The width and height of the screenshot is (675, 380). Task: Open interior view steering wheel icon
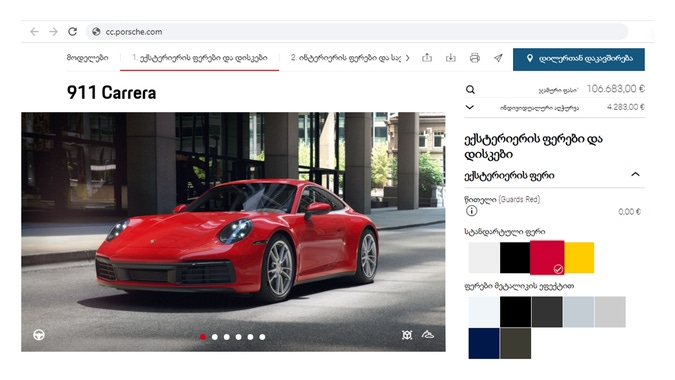pos(39,335)
